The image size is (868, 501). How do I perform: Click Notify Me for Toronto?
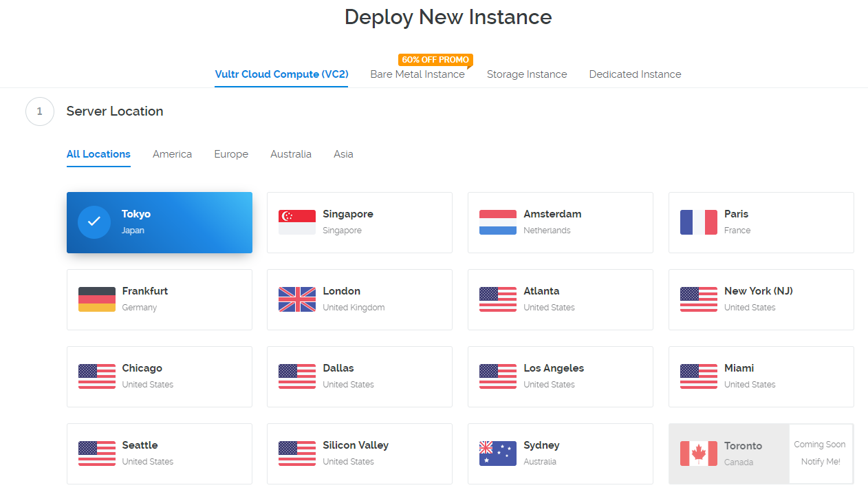pos(821,462)
